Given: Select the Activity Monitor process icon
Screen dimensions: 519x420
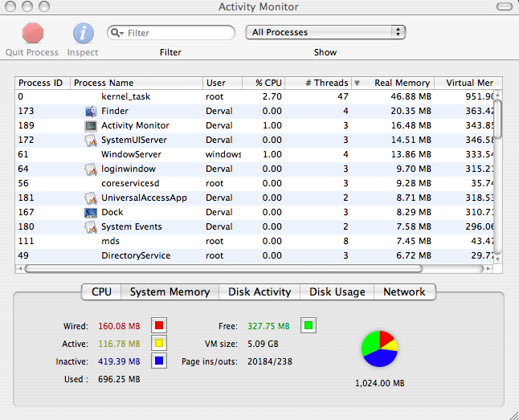Looking at the screenshot, I should (91, 126).
